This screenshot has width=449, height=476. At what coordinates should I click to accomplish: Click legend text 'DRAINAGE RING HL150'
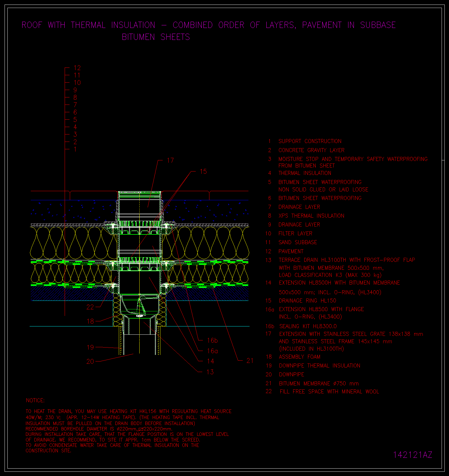(x=307, y=301)
